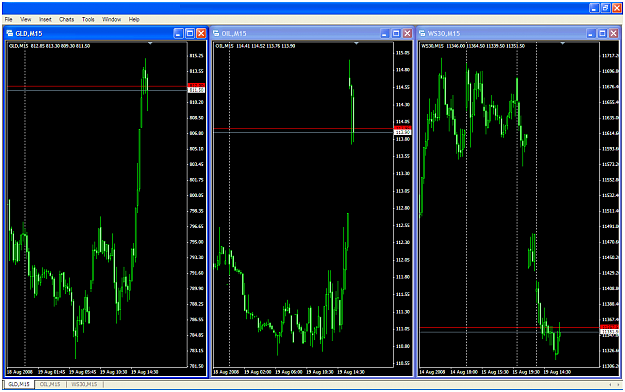Screen dimensions: 625x392
Task: Switch to the GLD,M15 bottom tab
Action: [19, 384]
